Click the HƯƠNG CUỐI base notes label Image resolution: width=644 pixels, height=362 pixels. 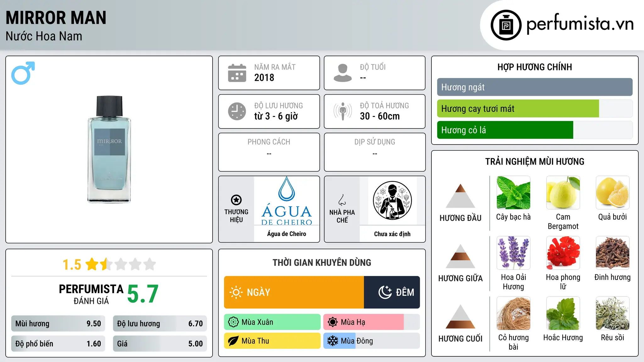click(461, 339)
